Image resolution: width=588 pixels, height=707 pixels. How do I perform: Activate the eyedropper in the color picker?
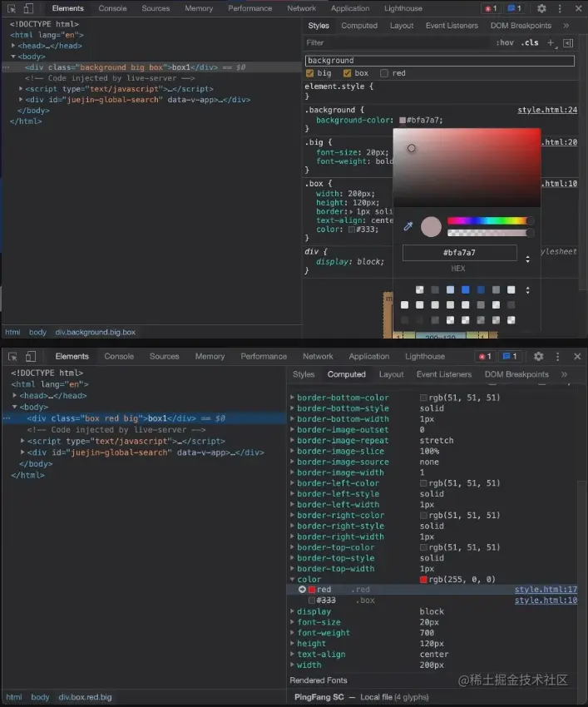(408, 226)
